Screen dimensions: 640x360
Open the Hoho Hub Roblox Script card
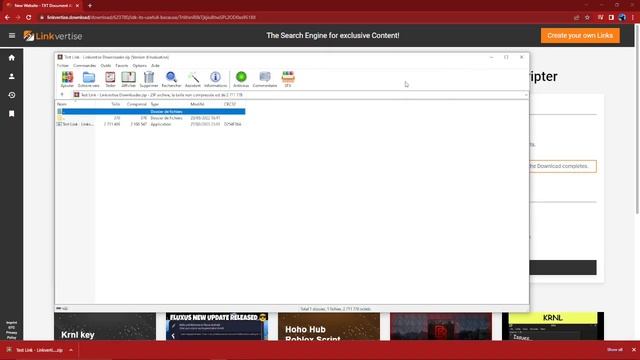pos(329,327)
